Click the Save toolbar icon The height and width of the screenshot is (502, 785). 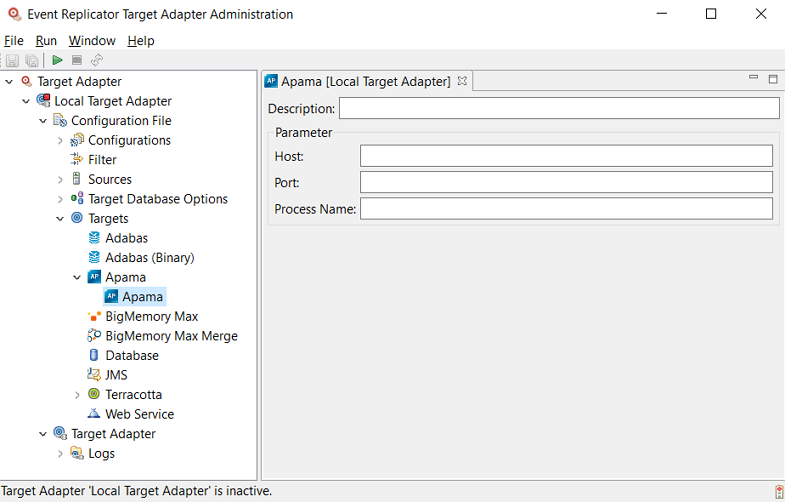pos(13,61)
